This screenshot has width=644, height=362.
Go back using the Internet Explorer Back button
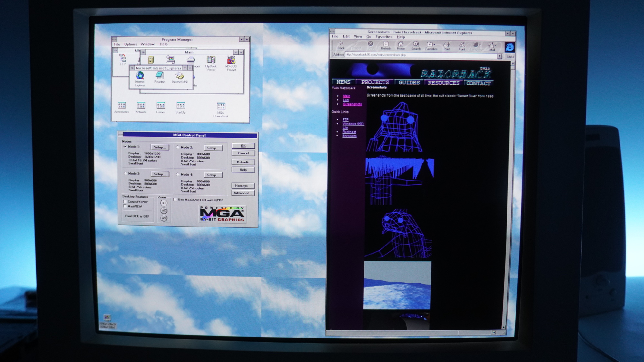coord(341,45)
